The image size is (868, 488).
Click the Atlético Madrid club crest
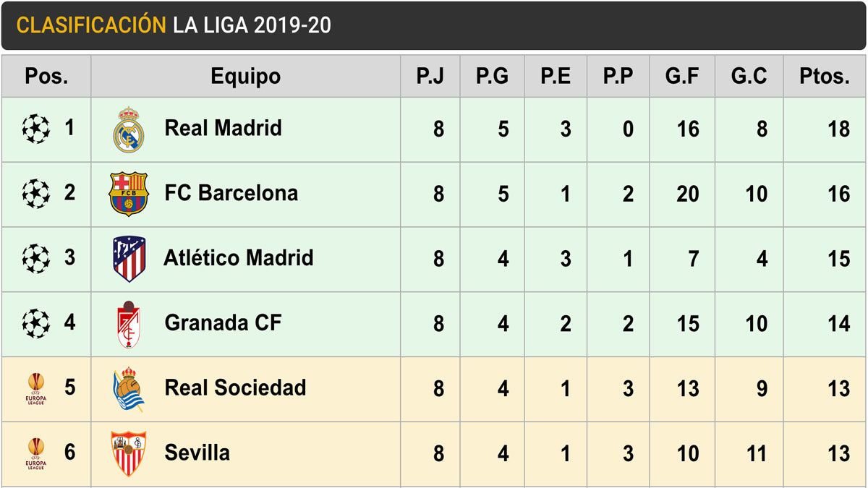click(129, 259)
